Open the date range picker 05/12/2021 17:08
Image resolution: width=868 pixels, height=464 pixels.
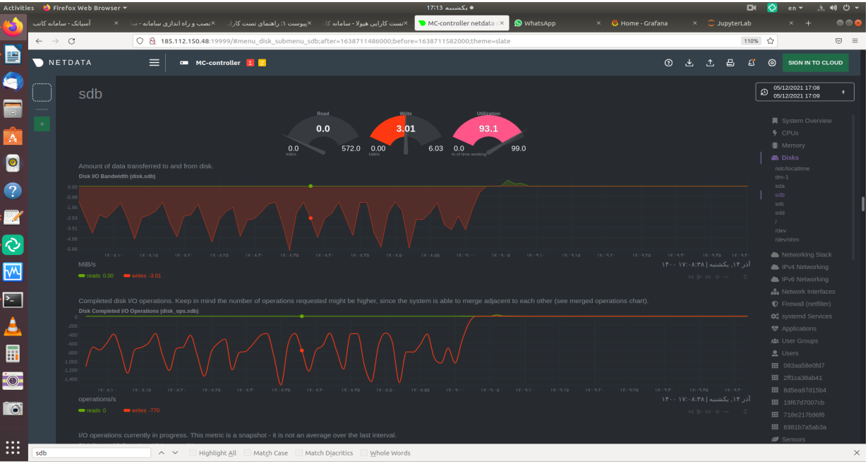click(804, 92)
